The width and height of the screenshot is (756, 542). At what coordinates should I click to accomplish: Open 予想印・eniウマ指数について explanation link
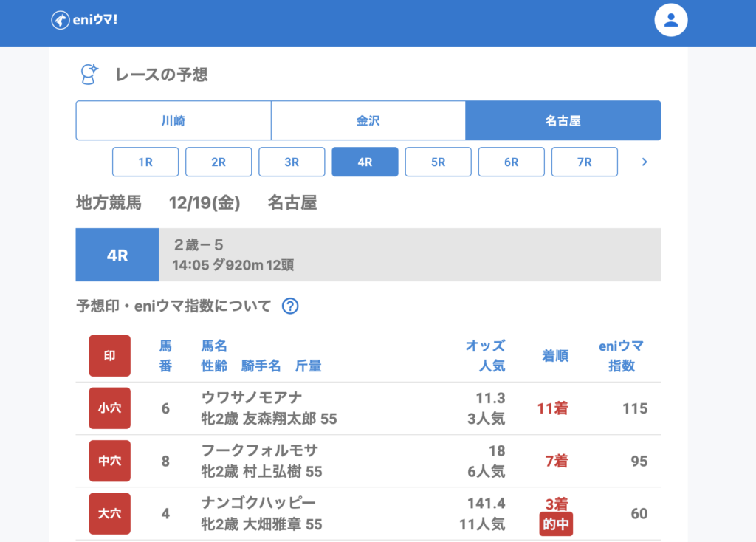click(173, 306)
